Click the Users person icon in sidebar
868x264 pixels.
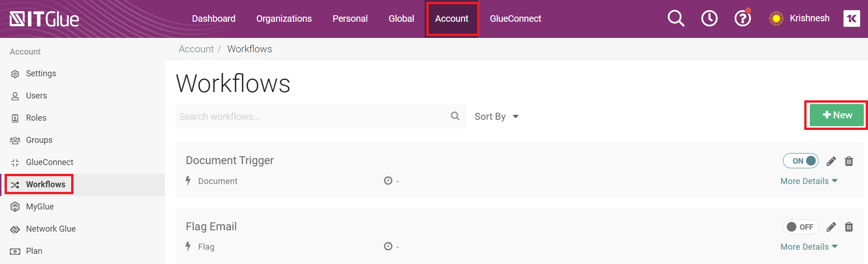point(15,96)
